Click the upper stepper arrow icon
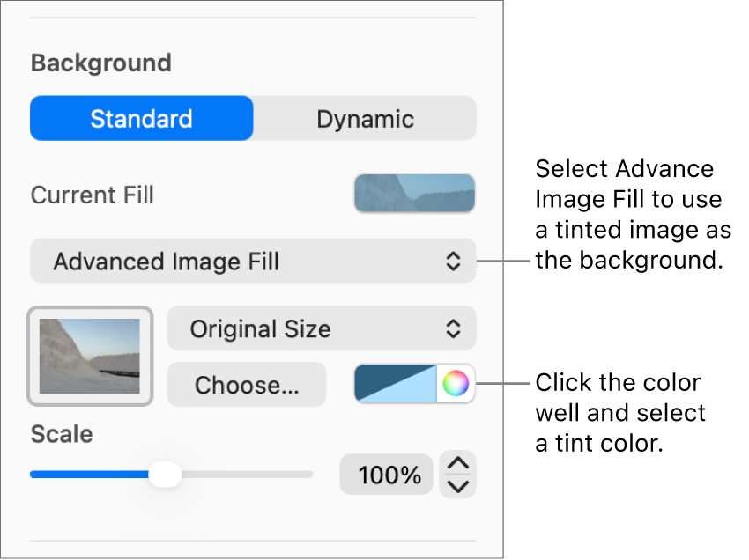The image size is (749, 560). click(456, 463)
